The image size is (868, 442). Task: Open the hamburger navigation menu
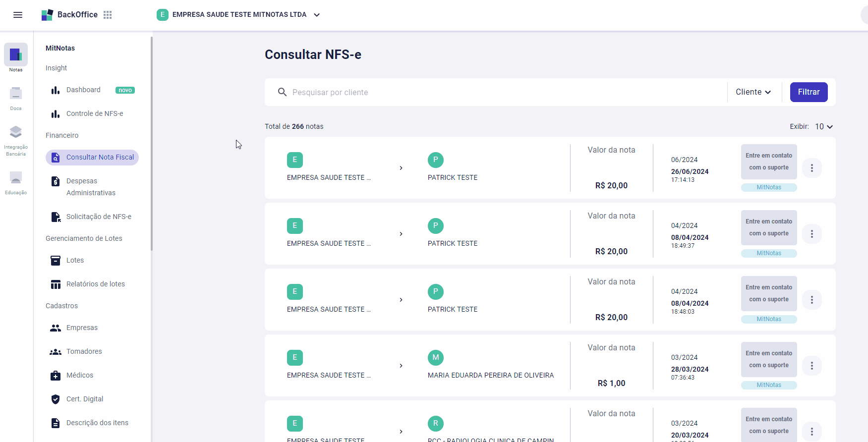[18, 15]
